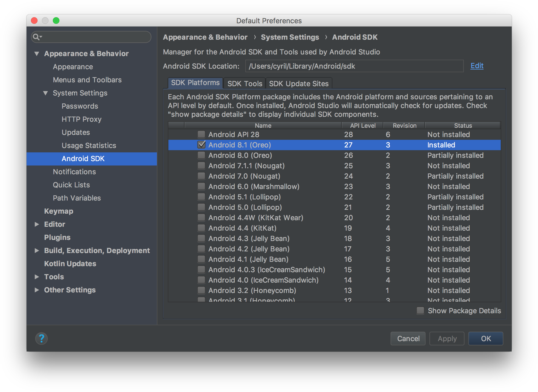Image resolution: width=538 pixels, height=392 pixels.
Task: Expand the Editor section arrow
Action: 37,224
